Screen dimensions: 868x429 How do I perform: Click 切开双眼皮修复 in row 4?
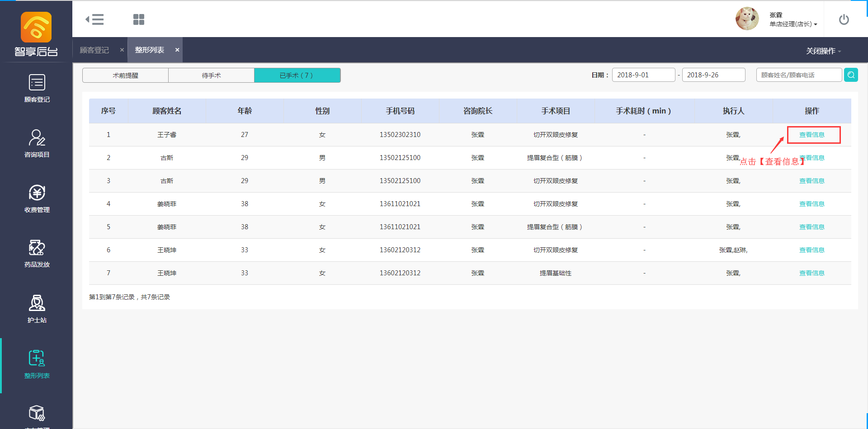click(x=556, y=204)
